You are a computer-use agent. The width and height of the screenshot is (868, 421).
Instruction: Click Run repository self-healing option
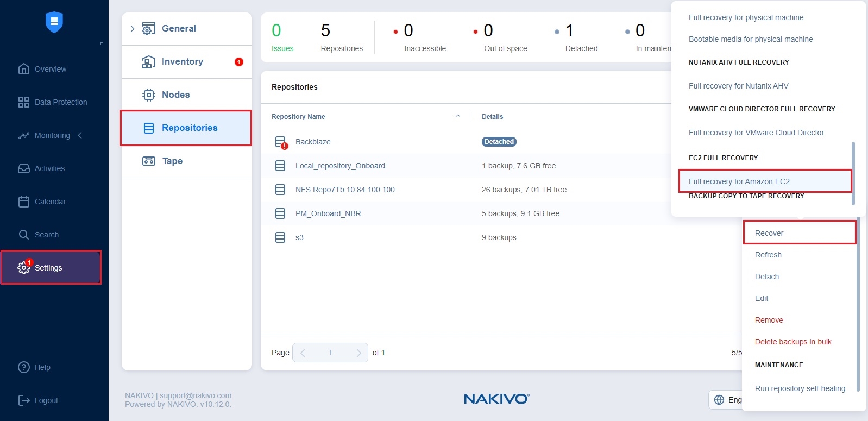(800, 388)
